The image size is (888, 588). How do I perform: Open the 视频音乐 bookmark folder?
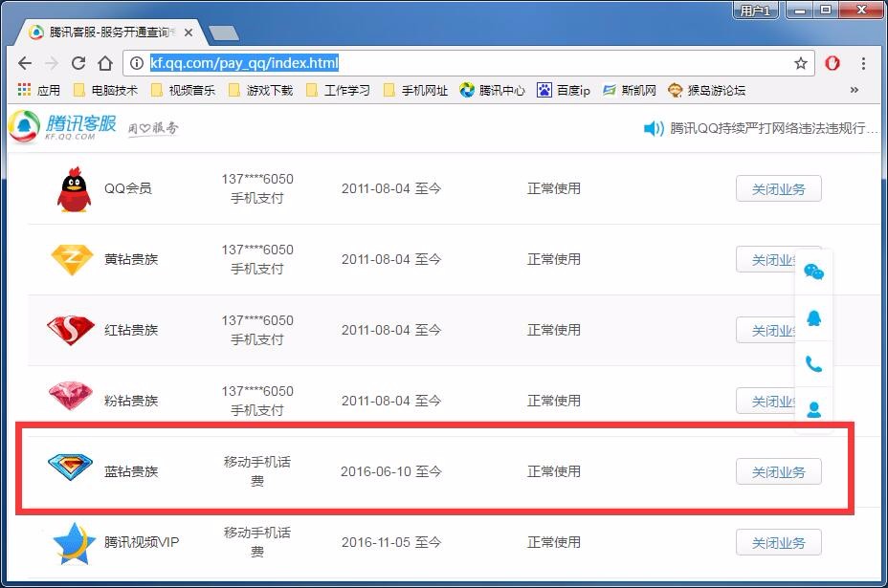[x=184, y=90]
